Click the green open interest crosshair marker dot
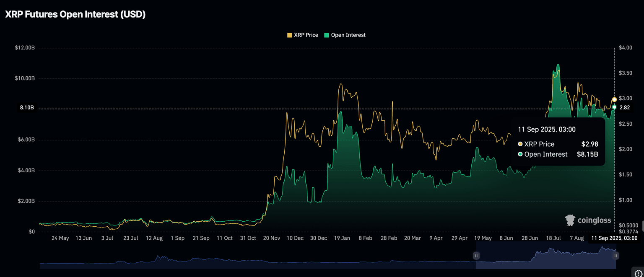 614,107
